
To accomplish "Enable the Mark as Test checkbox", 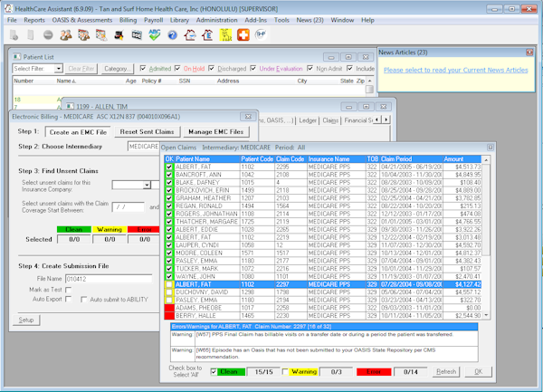I will 69,290.
